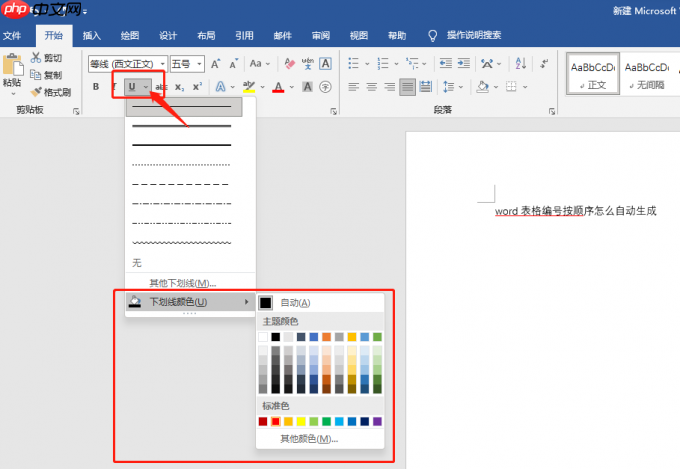Open the 下划线颜色(U) submenu

click(x=190, y=302)
